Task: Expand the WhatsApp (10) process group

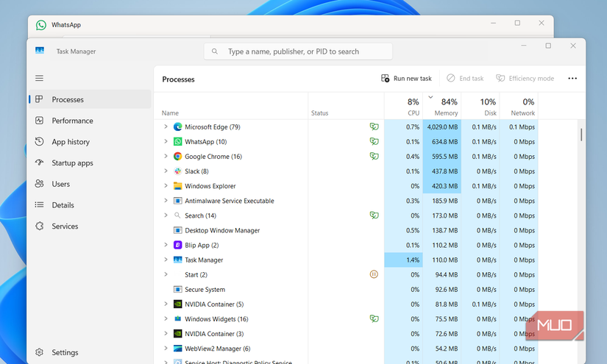Action: tap(166, 141)
